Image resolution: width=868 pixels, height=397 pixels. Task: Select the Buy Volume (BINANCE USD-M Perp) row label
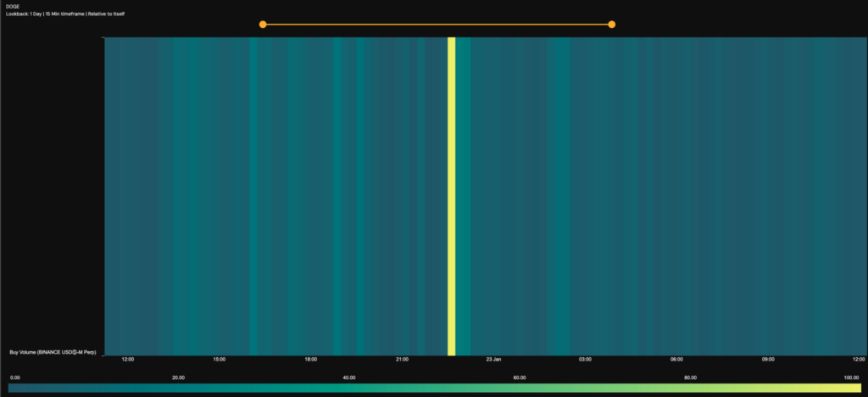53,351
